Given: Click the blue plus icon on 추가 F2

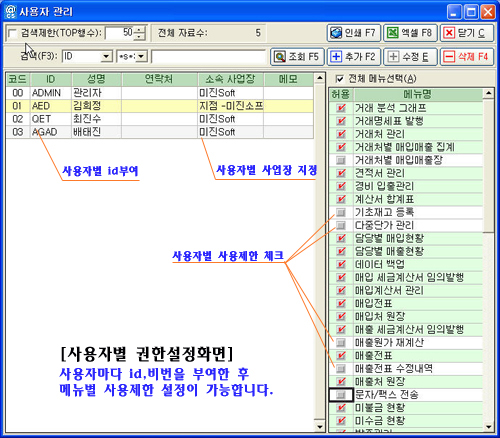Looking at the screenshot, I should [336, 57].
